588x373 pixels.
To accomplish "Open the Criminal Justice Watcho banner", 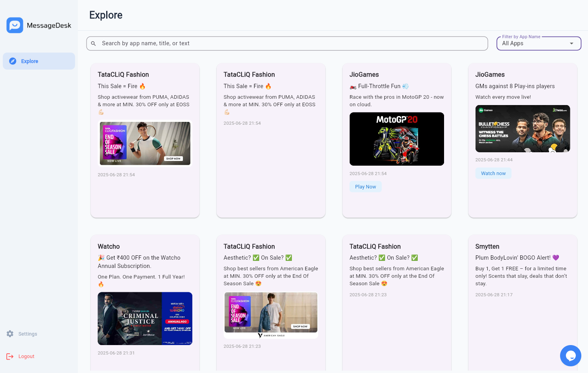I will point(145,319).
